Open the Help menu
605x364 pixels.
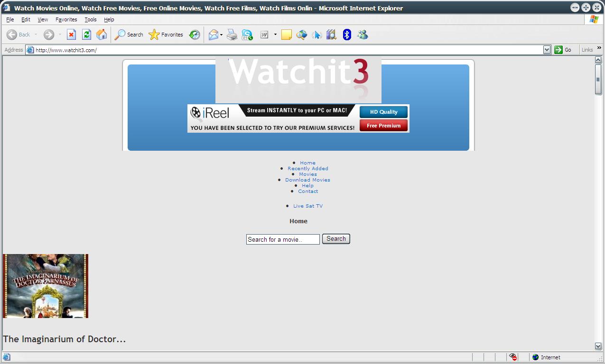109,19
